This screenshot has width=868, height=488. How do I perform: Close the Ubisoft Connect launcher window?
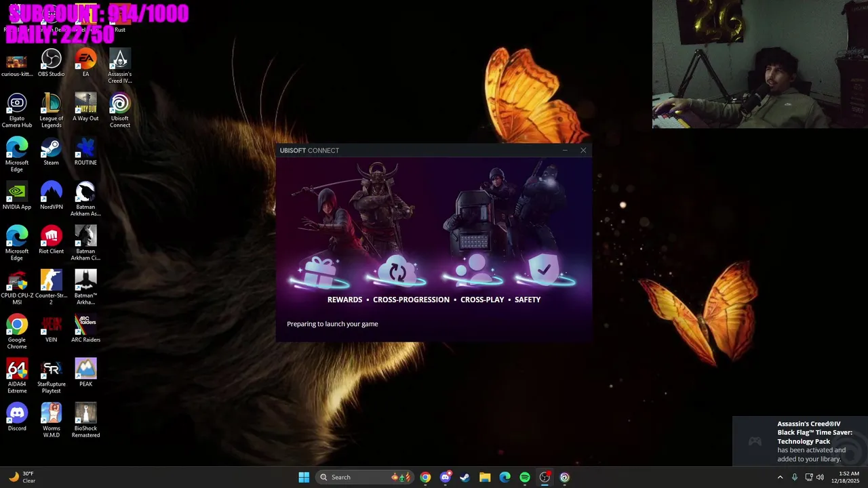tap(583, 150)
